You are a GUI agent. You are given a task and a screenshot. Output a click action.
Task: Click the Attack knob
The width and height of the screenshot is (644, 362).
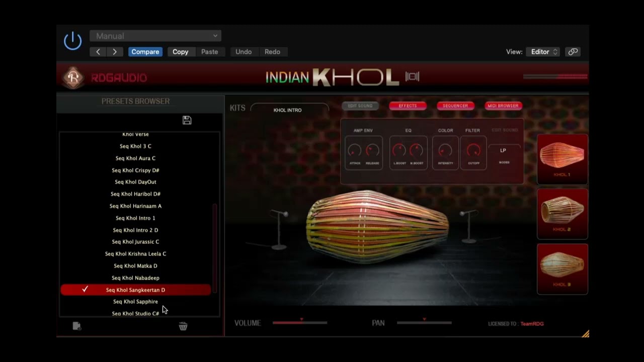[x=355, y=150]
